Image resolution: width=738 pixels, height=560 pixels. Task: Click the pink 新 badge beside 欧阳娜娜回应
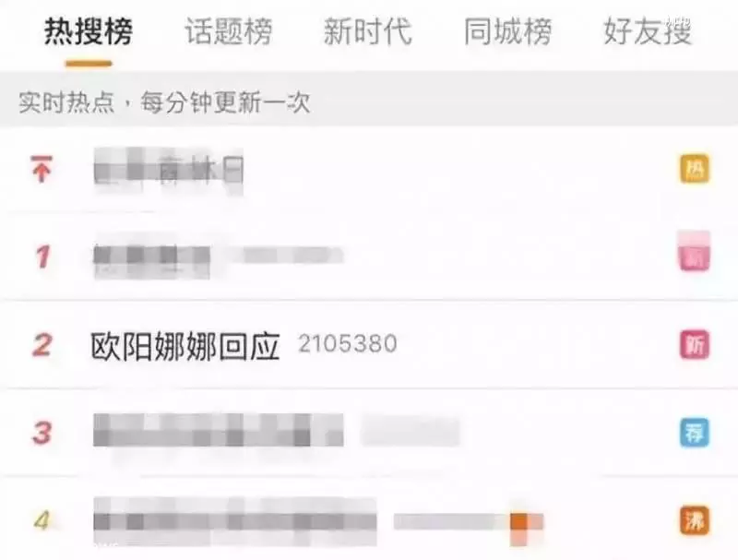point(695,344)
